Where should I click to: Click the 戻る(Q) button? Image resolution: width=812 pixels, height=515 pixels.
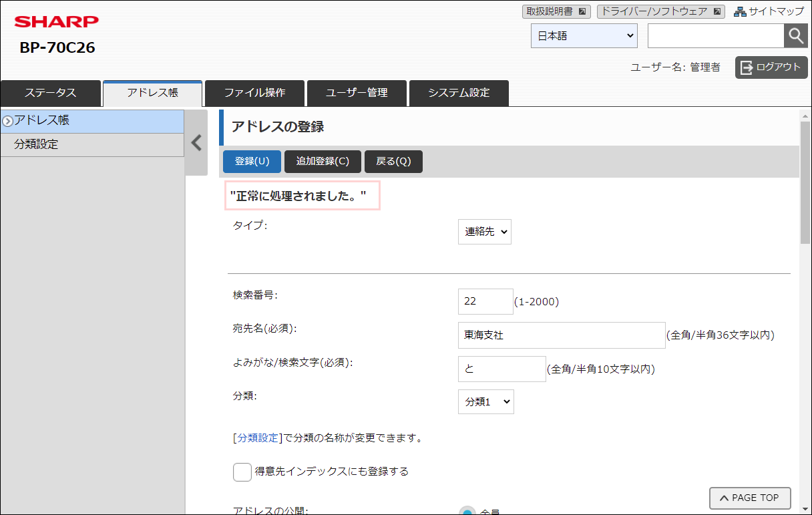(394, 162)
